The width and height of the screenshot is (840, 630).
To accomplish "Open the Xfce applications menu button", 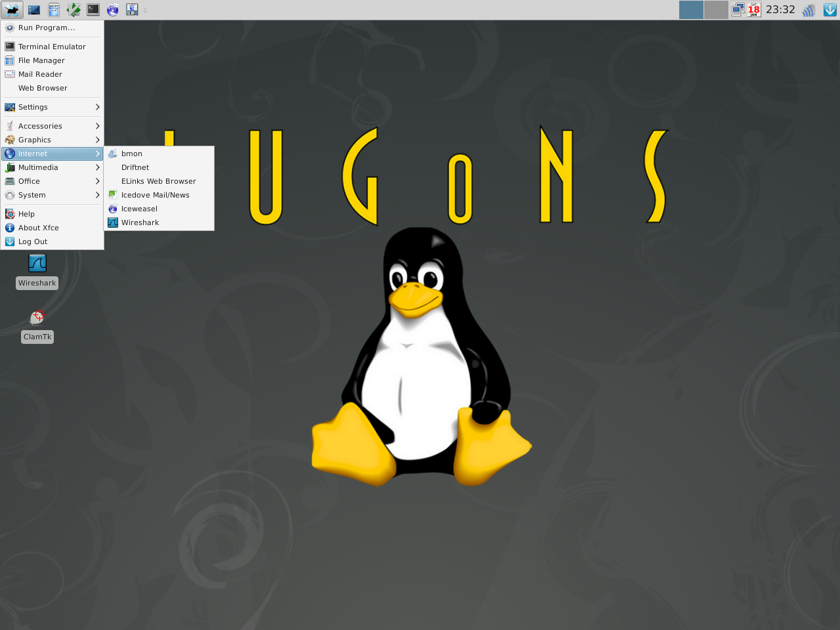I will [x=12, y=10].
